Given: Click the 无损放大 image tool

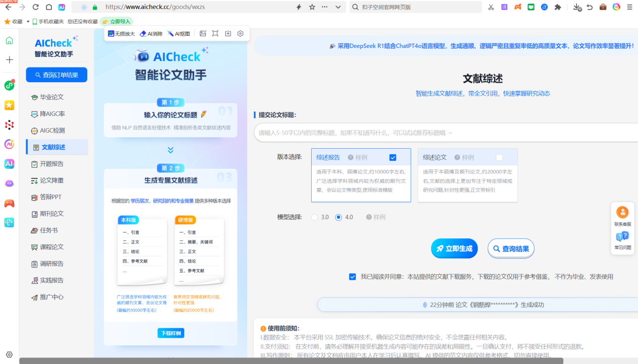Looking at the screenshot, I should pyautogui.click(x=121, y=33).
